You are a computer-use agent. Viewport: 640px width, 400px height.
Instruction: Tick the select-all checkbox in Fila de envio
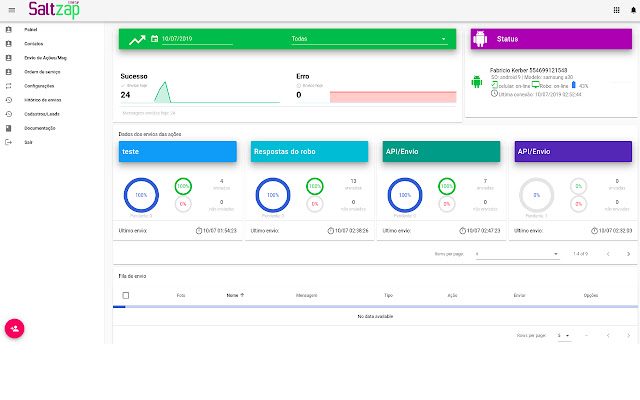(x=126, y=295)
